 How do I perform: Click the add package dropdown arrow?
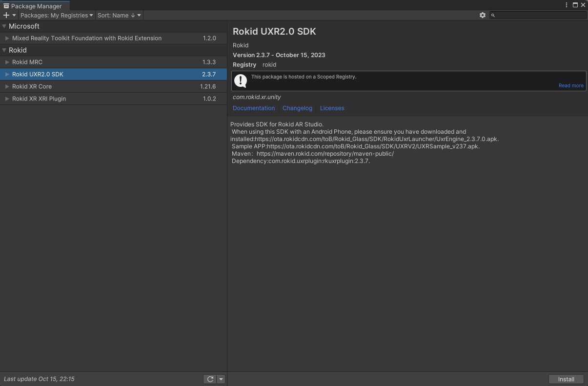(14, 15)
